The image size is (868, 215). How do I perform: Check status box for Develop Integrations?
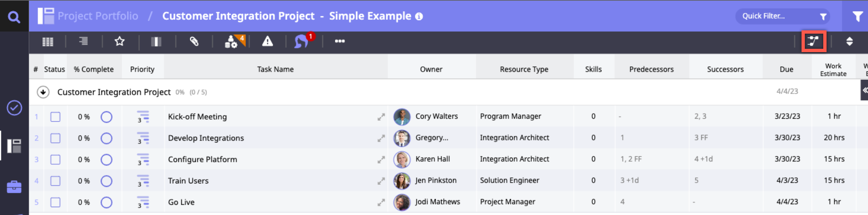pos(55,138)
